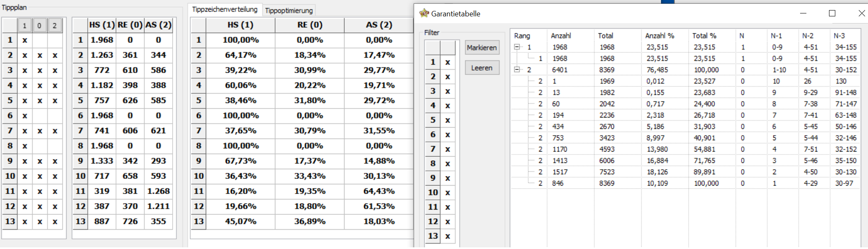
Task: Collapse the Rang 1 tree node
Action: click(x=517, y=47)
